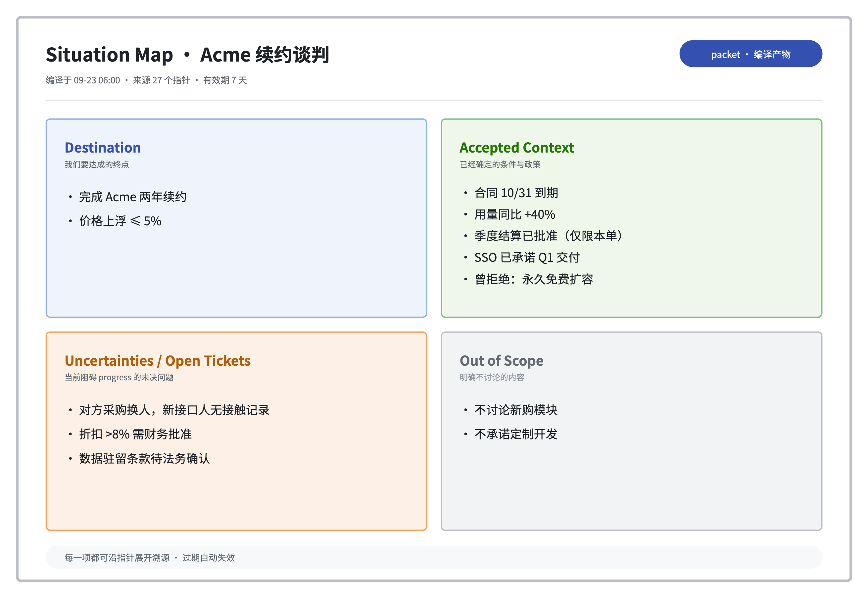Click the packet 编译产物 badge button
868x598 pixels.
coord(750,54)
